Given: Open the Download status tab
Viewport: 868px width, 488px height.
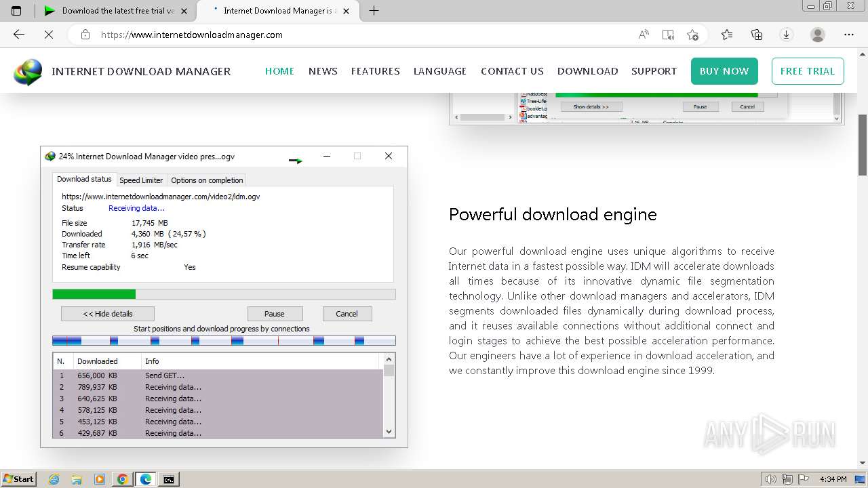Looking at the screenshot, I should [84, 180].
